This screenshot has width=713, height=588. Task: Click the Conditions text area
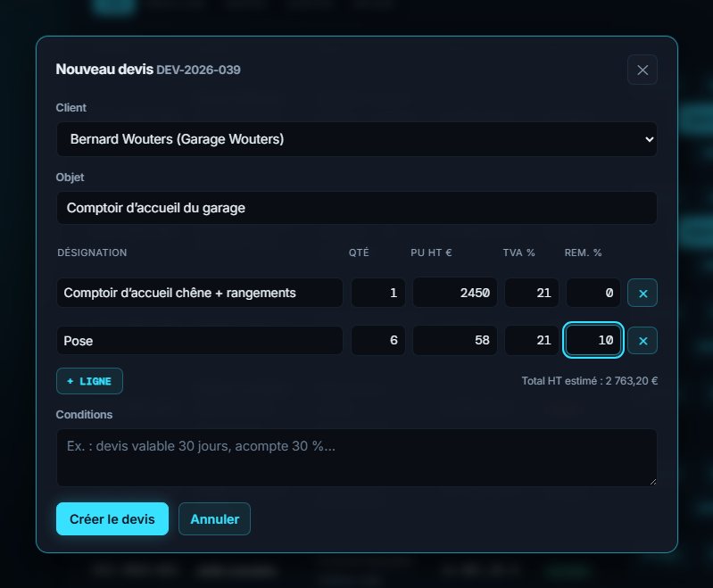click(357, 458)
